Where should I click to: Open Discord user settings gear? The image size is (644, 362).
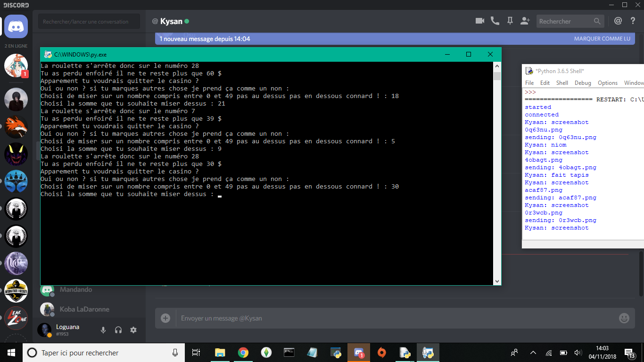pos(133,330)
